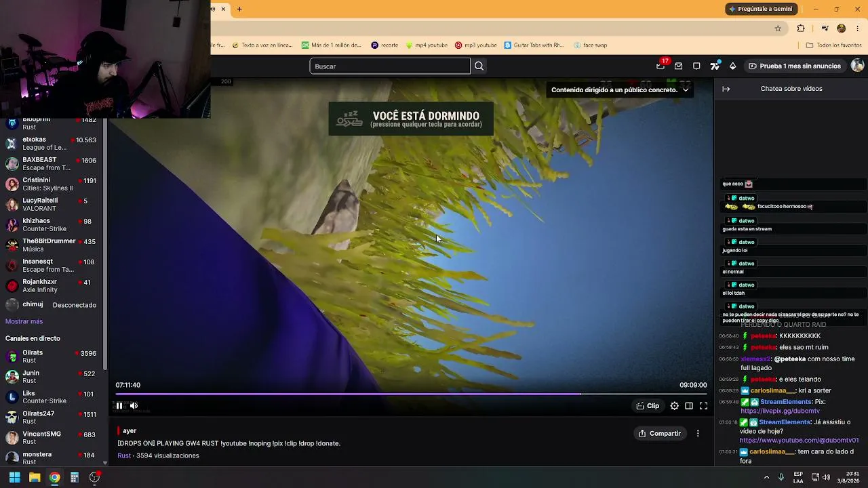The height and width of the screenshot is (488, 868).
Task: Mute the video with the speaker icon
Action: (x=134, y=406)
